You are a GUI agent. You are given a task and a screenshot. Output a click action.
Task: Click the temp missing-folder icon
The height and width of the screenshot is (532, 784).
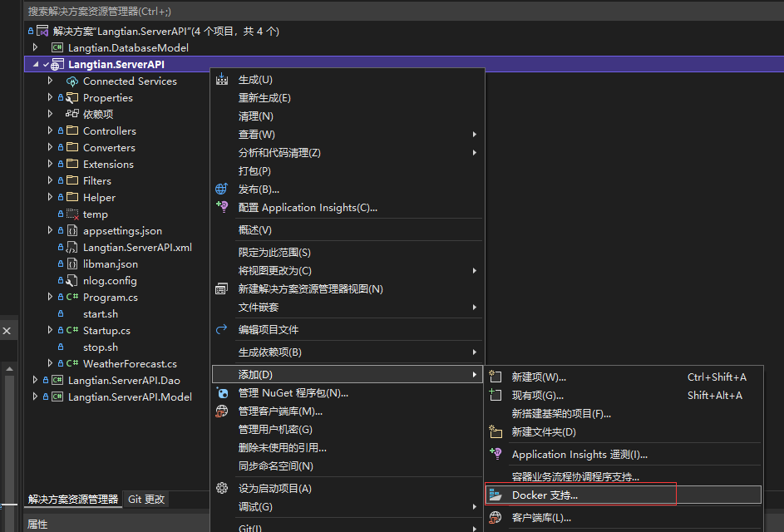point(72,214)
